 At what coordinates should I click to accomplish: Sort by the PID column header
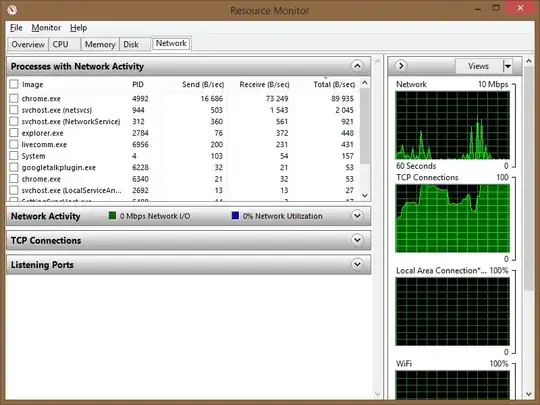pos(138,84)
